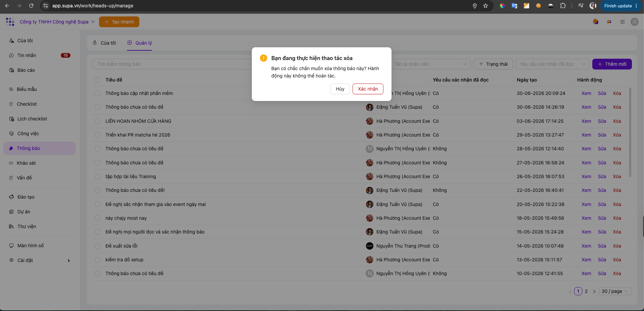Click the people icon in header

pos(609,22)
